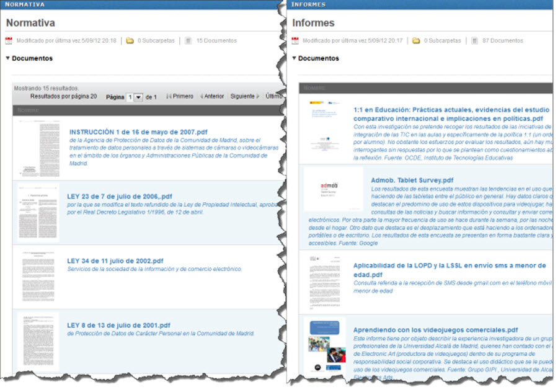The height and width of the screenshot is (392, 558).
Task: Open the Admob. Tablet Survey.pdf link
Action: [412, 180]
